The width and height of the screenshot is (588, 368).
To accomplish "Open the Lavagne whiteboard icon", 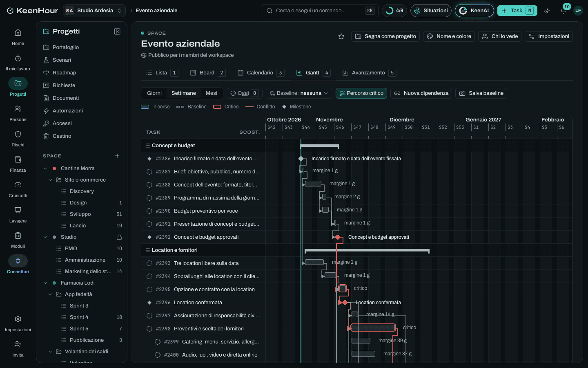I will pos(18,210).
